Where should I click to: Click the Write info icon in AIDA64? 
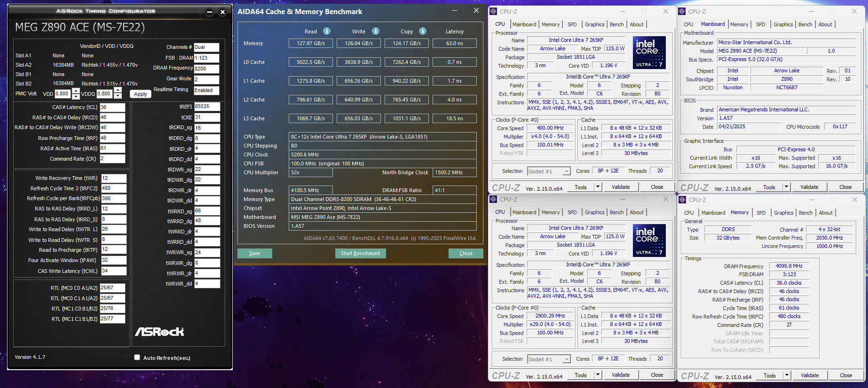coord(376,31)
